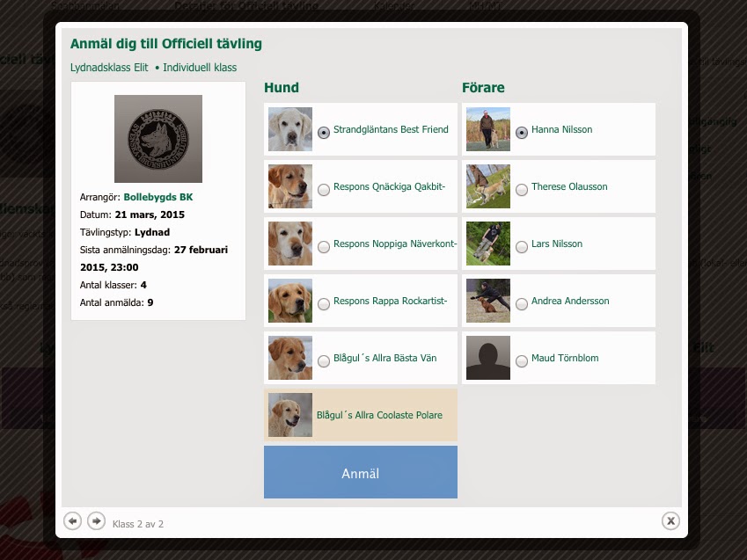Image resolution: width=747 pixels, height=560 pixels.
Task: Click Blågul´s Allra Coolaste Polare highlighted row
Action: [x=361, y=415]
